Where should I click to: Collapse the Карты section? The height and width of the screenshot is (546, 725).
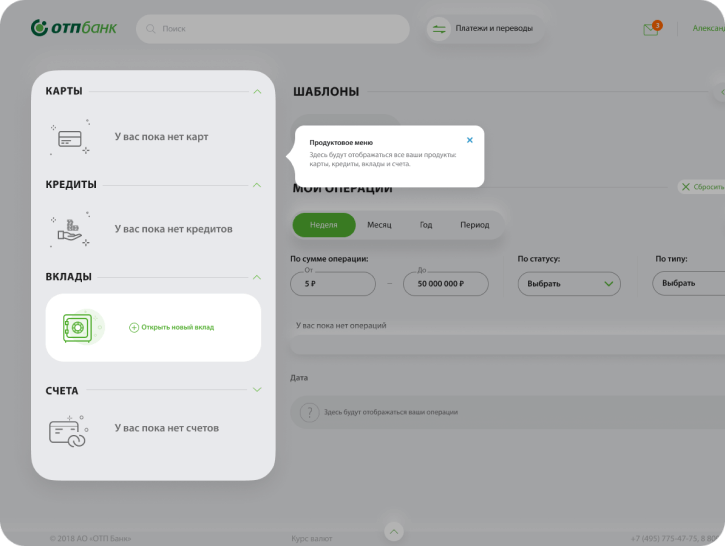[x=257, y=92]
